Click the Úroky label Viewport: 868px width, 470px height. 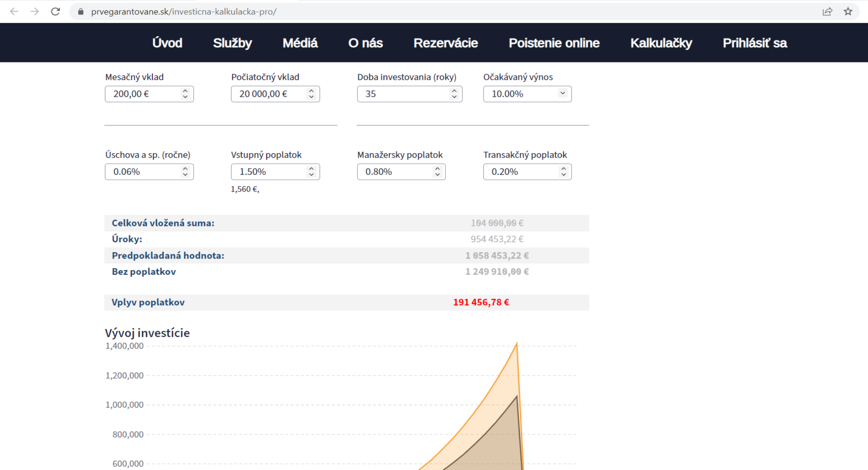pyautogui.click(x=127, y=240)
